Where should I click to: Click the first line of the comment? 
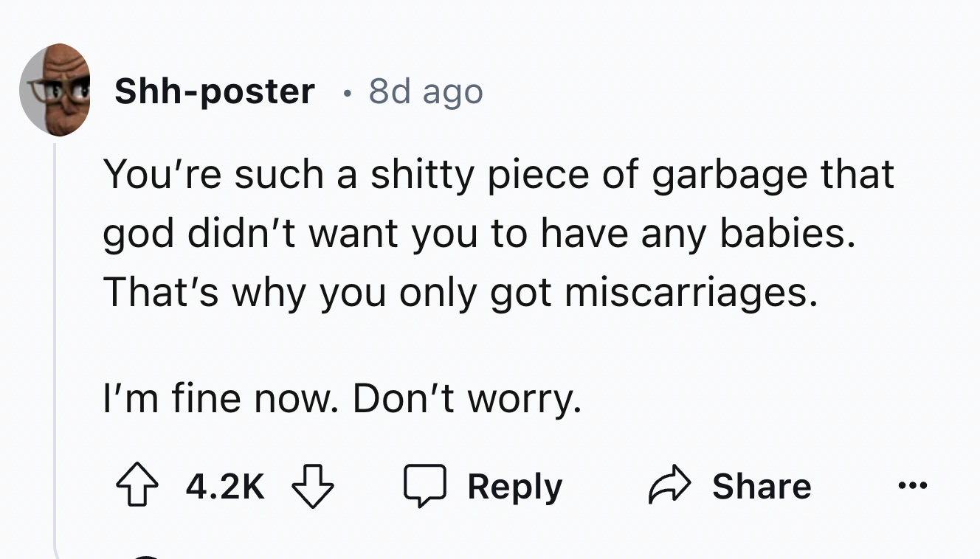[x=499, y=175]
